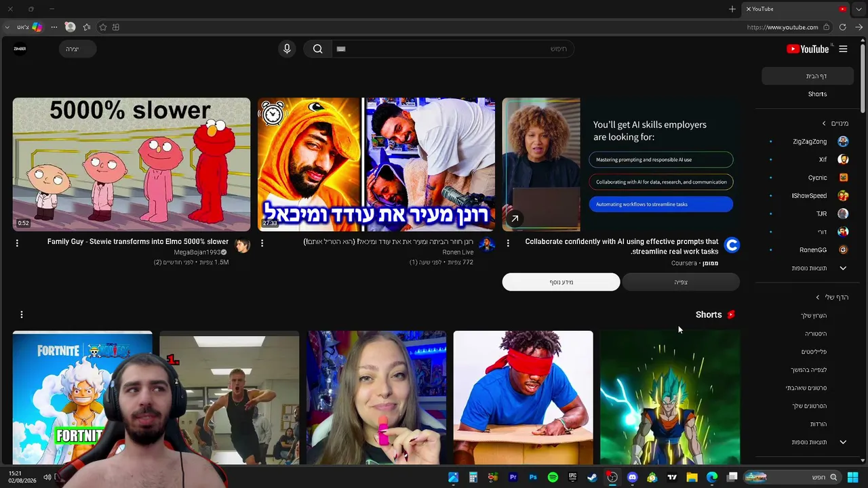Open the Shorts shelf options menu
The image size is (868, 488).
22,314
